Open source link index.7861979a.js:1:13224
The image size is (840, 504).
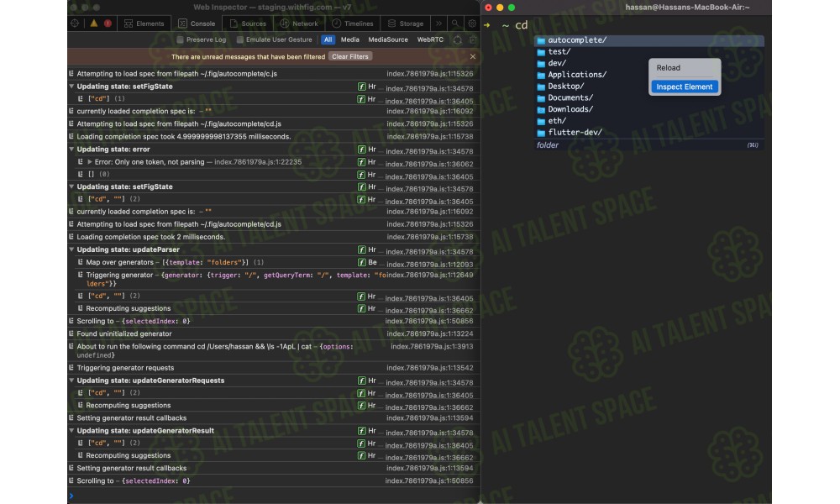point(429,333)
